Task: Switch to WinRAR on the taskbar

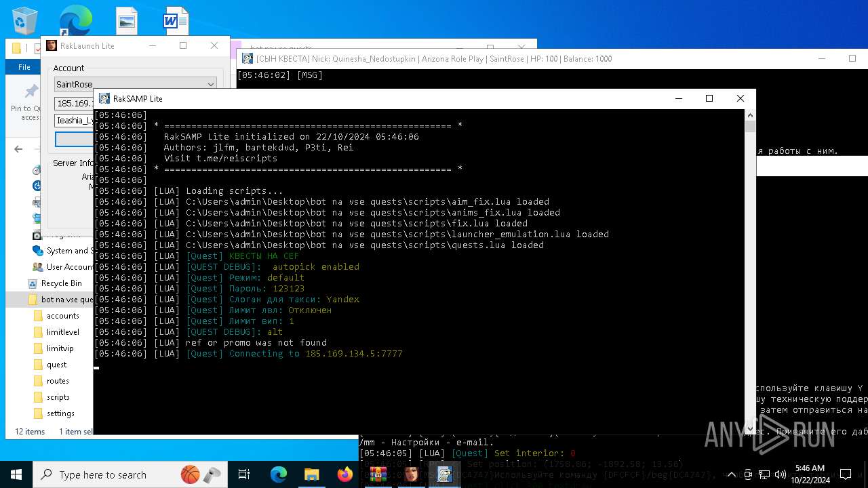Action: click(378, 474)
